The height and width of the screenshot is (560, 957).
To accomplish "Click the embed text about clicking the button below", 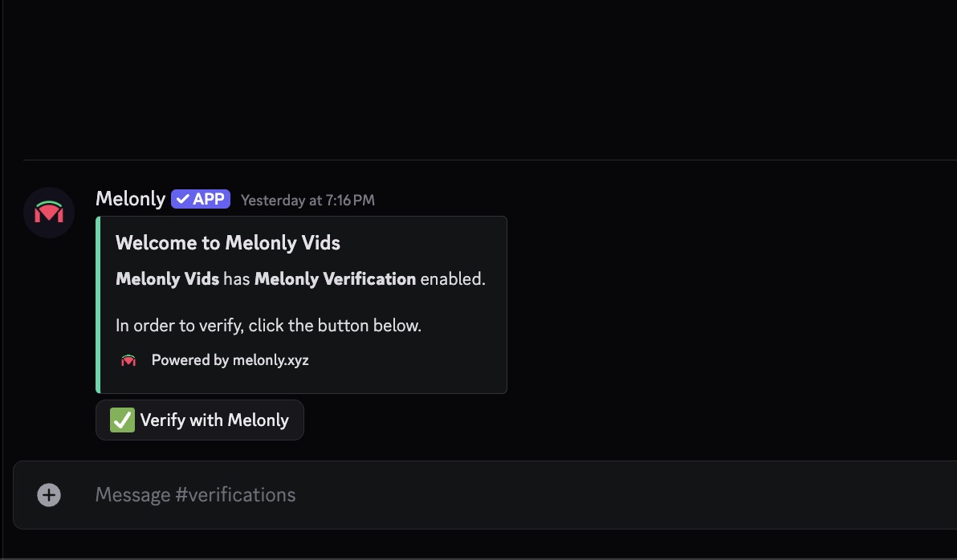I will click(270, 325).
